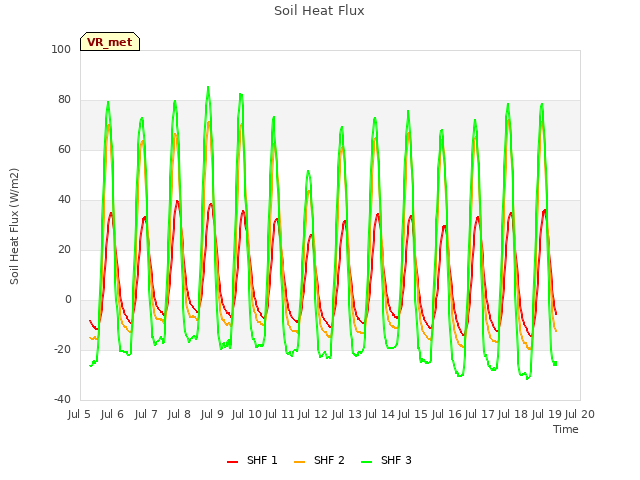Click the Time axis label
This screenshot has width=640, height=480.
pos(566,429)
